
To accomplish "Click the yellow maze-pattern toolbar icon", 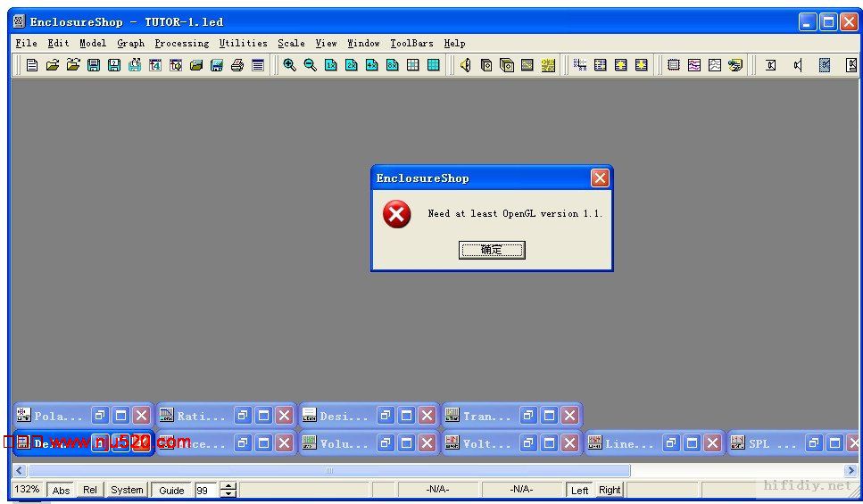I will (548, 65).
